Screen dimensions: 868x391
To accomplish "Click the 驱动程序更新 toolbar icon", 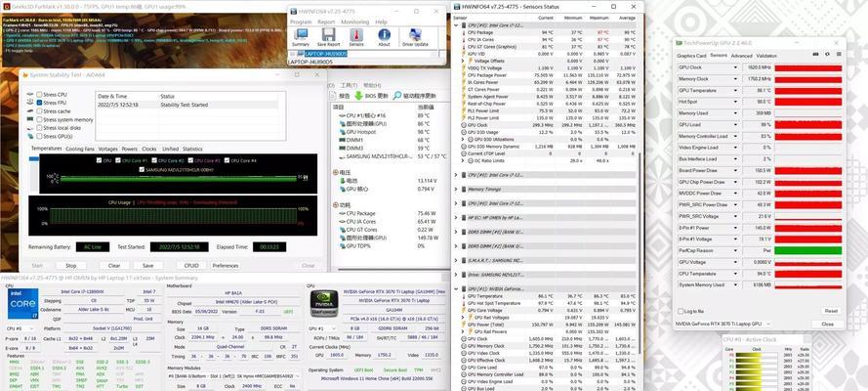I will [x=397, y=96].
